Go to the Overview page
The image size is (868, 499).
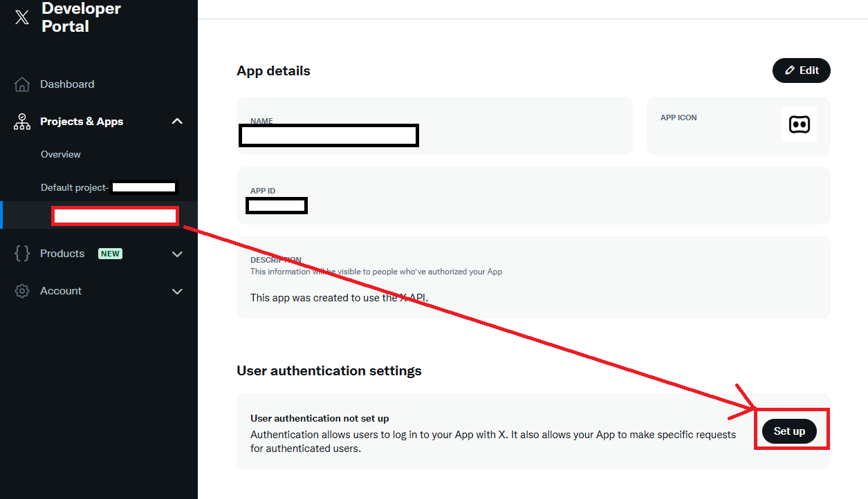61,154
